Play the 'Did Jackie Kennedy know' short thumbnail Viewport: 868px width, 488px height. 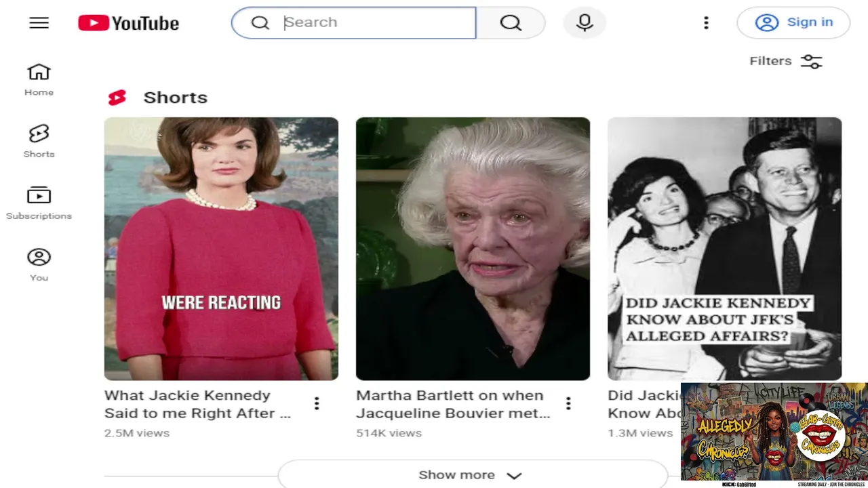[x=724, y=249]
